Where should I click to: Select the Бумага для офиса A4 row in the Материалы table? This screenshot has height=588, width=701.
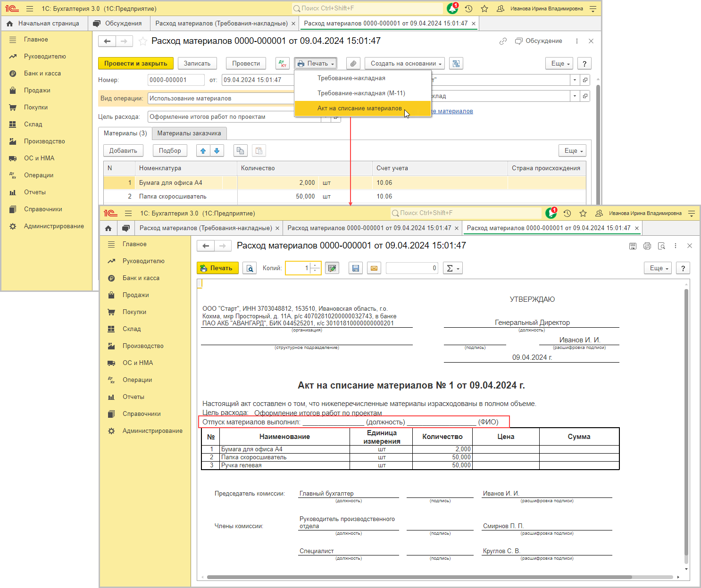(345, 182)
